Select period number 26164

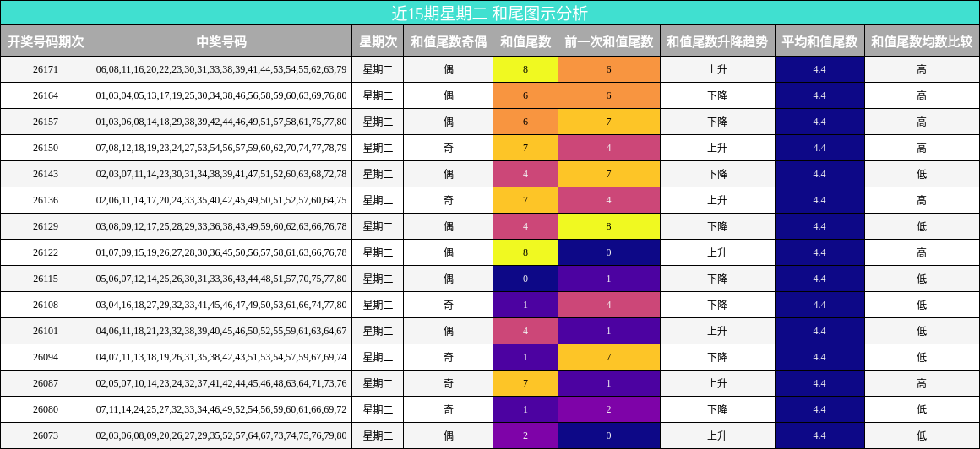click(x=46, y=95)
